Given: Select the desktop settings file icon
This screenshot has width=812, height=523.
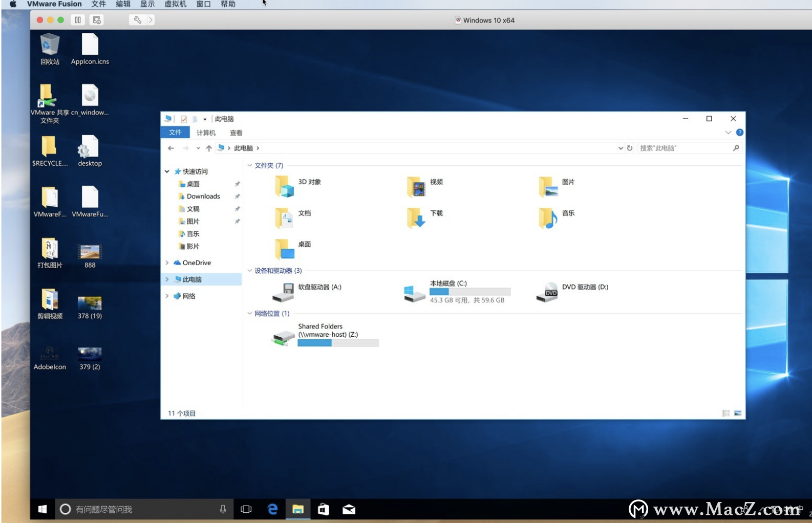Looking at the screenshot, I should tap(90, 151).
